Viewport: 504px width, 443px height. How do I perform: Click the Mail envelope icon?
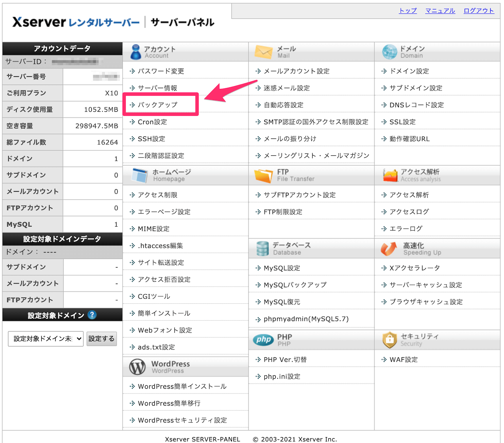(x=263, y=52)
